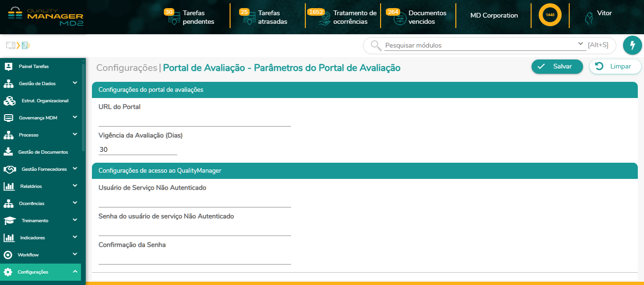
Task: Open the Pesquisar módulos dropdown arrow
Action: point(581,44)
